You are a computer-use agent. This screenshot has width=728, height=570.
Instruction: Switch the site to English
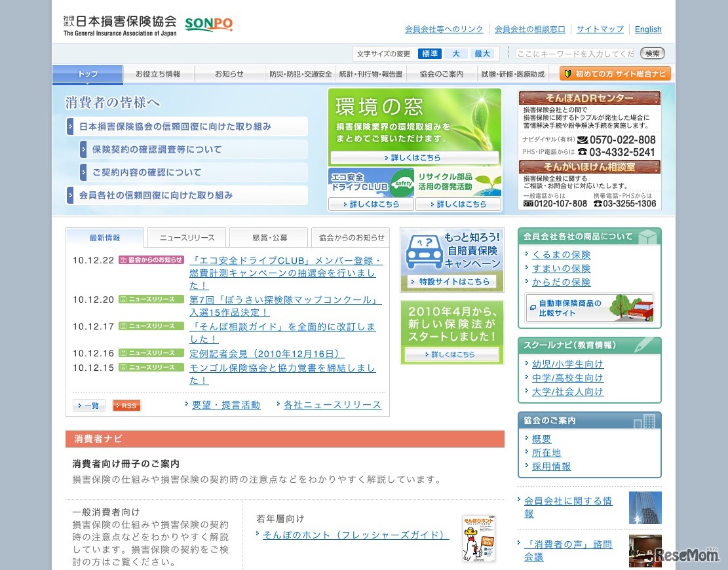pyautogui.click(x=648, y=29)
